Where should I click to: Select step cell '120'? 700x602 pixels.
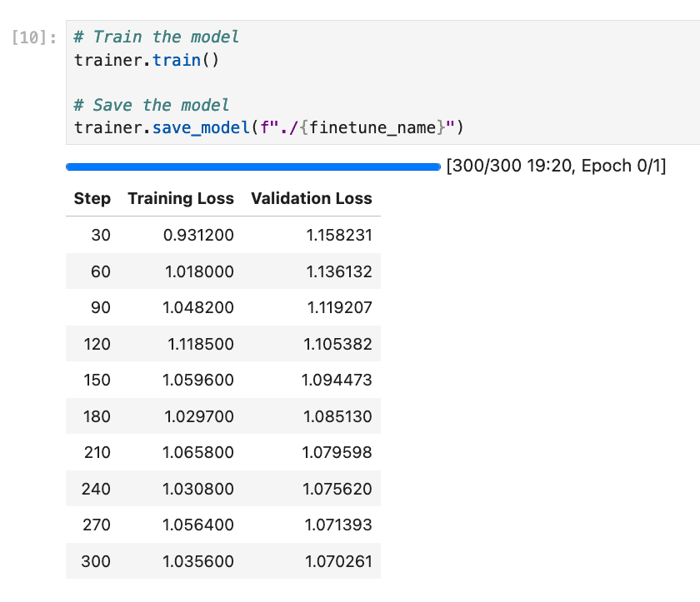click(97, 344)
